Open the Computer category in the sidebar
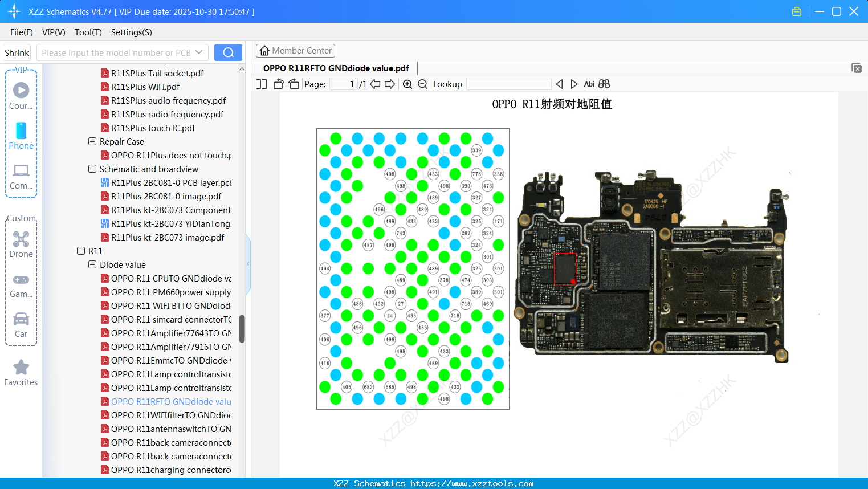This screenshot has height=489, width=868. [21, 176]
